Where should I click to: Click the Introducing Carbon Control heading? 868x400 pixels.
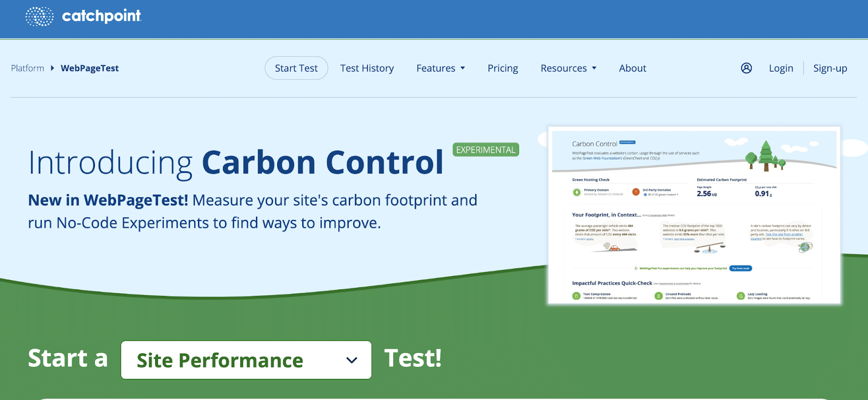[x=236, y=163]
